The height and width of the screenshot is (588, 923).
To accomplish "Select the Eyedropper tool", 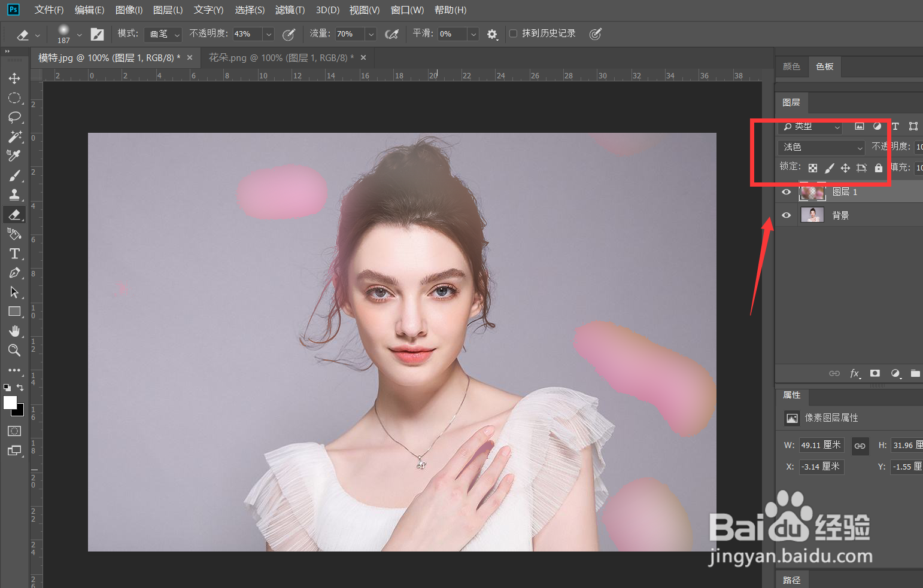I will point(14,156).
